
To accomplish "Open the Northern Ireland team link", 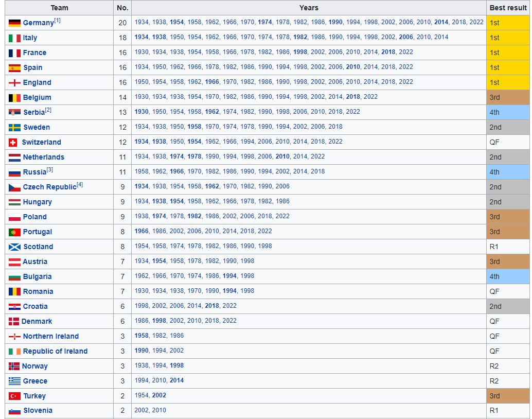I will click(x=51, y=337).
